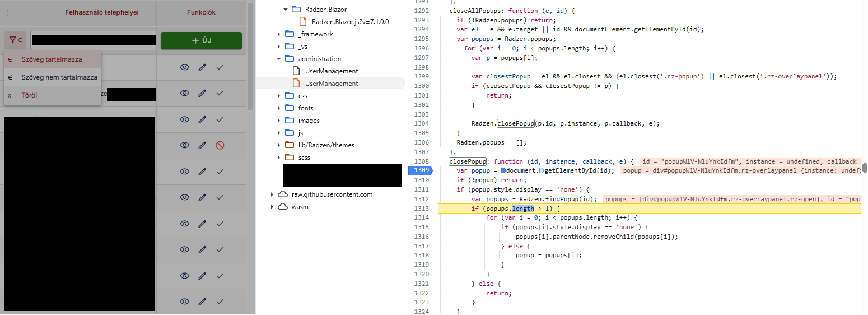The image size is (868, 315).
Task: Click the code editor's vertical scrollbar thumb
Action: click(864, 168)
